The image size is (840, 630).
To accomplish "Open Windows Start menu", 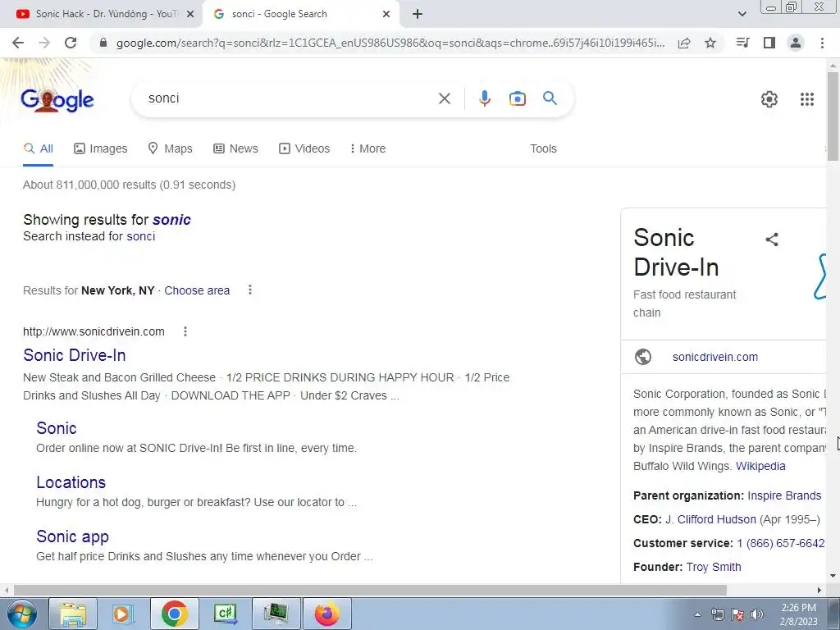I will (x=21, y=614).
